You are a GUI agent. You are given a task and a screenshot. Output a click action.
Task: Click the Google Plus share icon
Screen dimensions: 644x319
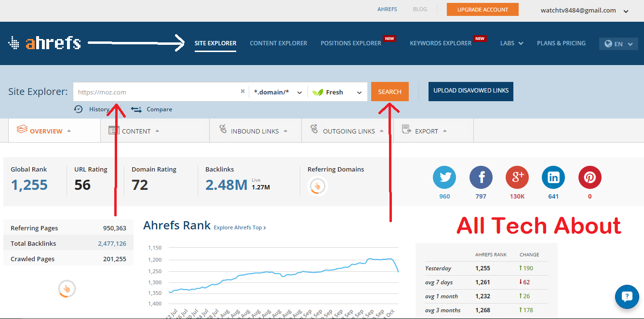tap(517, 177)
